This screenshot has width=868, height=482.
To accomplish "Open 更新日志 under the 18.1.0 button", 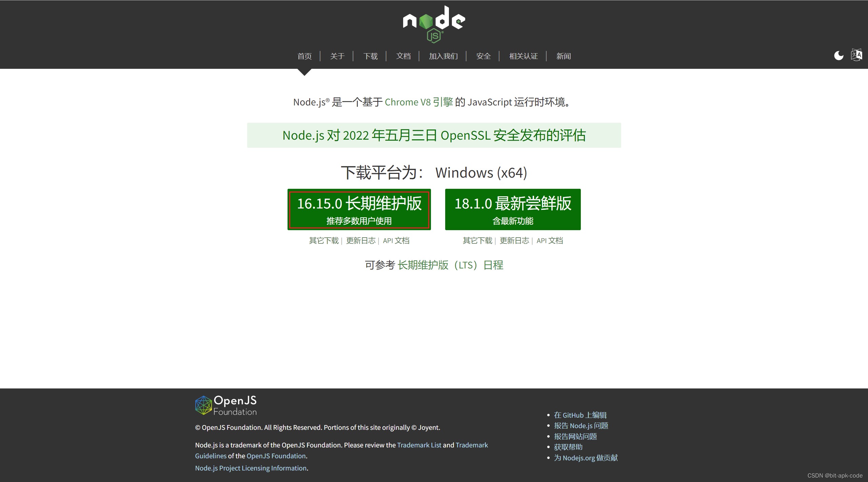I will point(514,241).
